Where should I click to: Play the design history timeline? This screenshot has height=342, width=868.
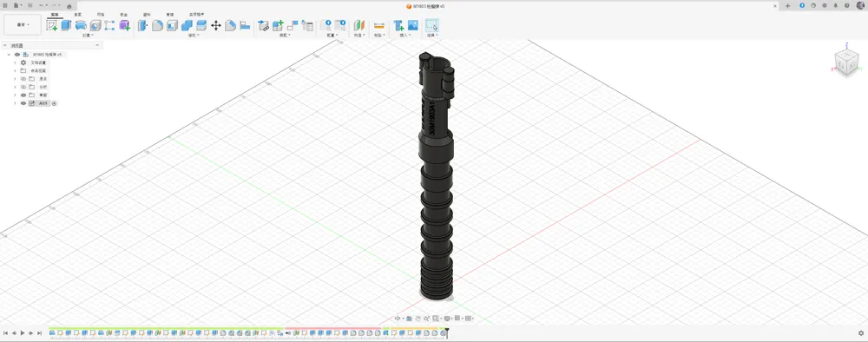pyautogui.click(x=23, y=333)
